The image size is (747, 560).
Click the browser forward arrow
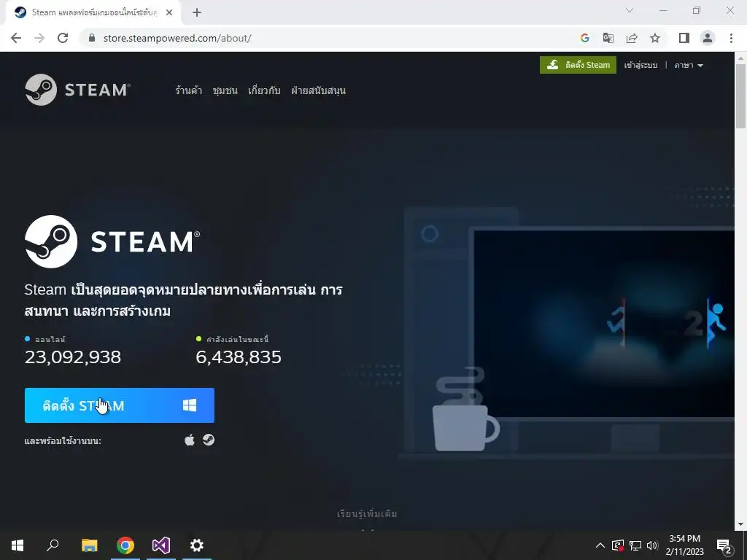point(39,38)
